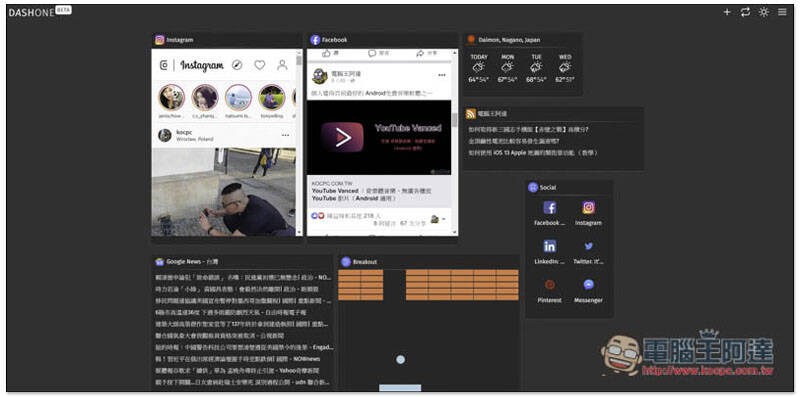Open the Instagram explore compass icon
This screenshot has height=397, width=800.
[237, 65]
